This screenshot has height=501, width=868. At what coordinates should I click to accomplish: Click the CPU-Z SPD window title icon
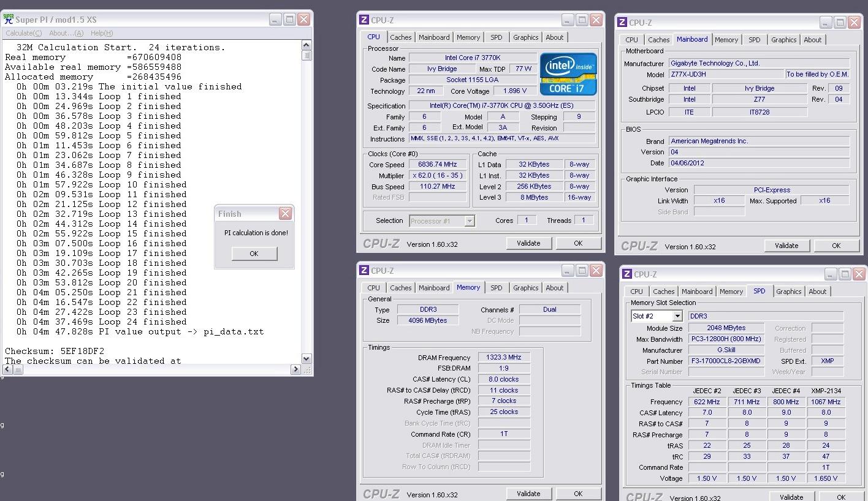[627, 274]
